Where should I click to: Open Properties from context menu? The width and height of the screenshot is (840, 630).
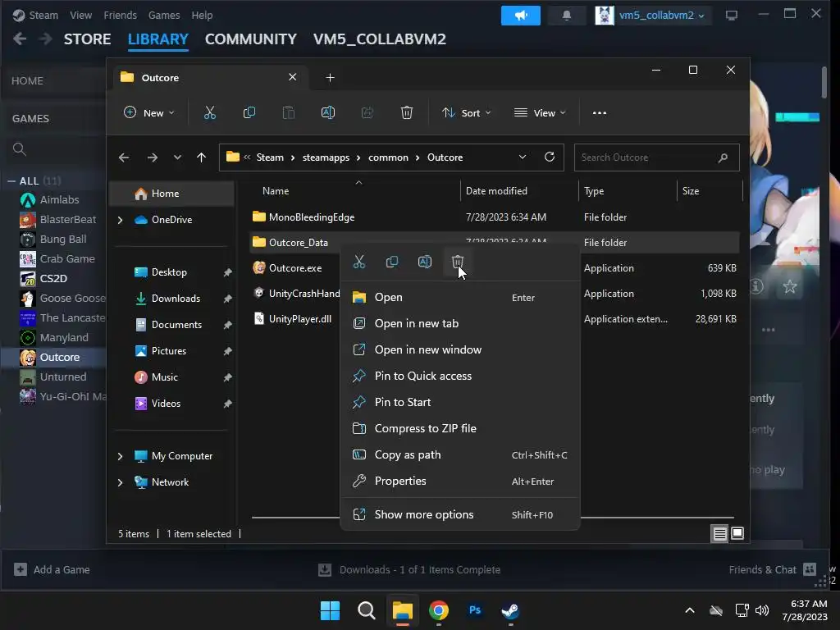pos(460,481)
